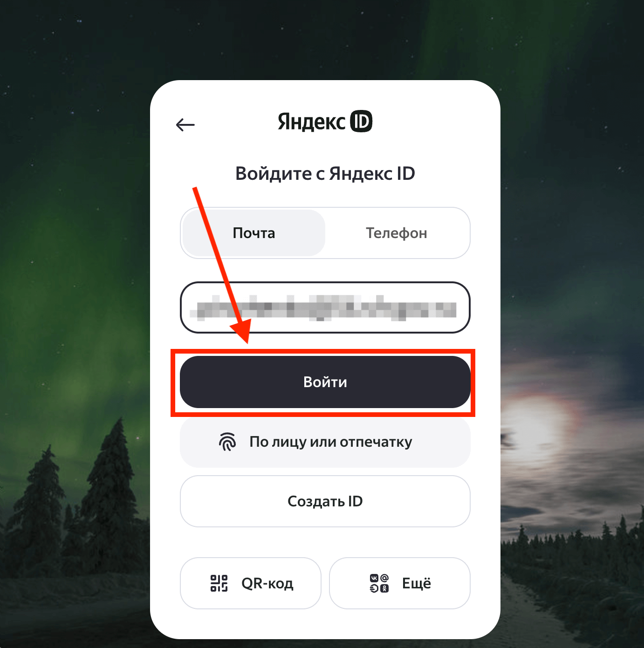Switch to the Почта tab

click(253, 233)
